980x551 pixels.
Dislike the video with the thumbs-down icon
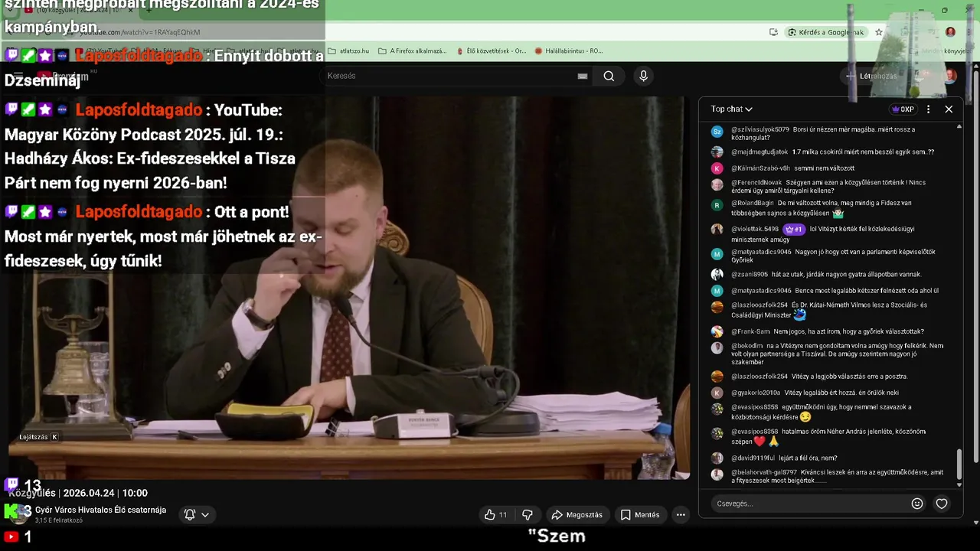(528, 515)
